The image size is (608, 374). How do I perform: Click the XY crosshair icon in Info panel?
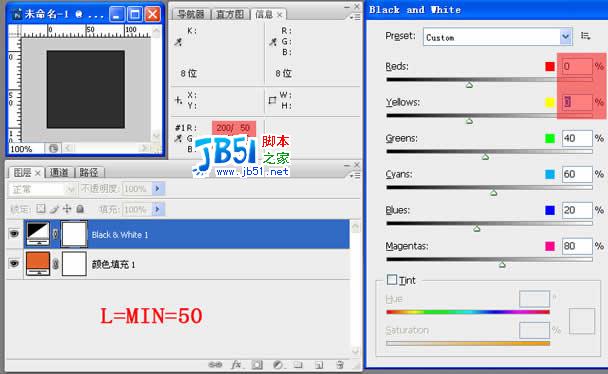coord(178,100)
